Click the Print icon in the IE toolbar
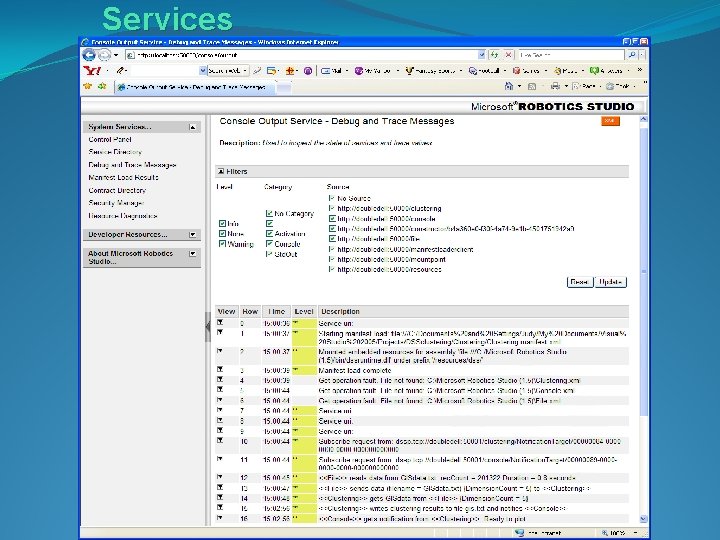This screenshot has width=720, height=540. [x=555, y=86]
